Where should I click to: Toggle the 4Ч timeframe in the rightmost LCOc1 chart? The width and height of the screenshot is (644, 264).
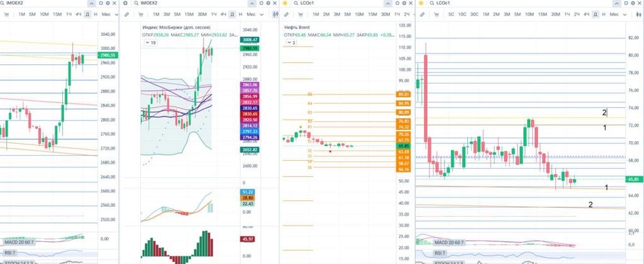click(586, 14)
